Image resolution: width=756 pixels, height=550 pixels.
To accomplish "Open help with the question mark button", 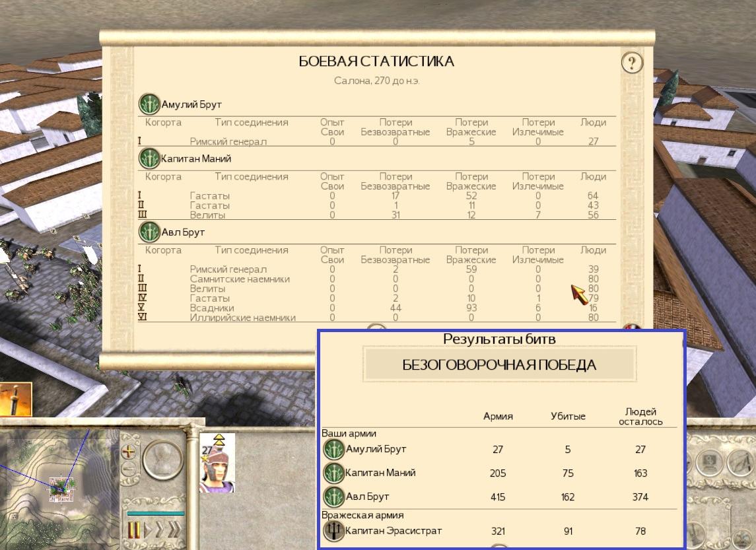I will [632, 63].
